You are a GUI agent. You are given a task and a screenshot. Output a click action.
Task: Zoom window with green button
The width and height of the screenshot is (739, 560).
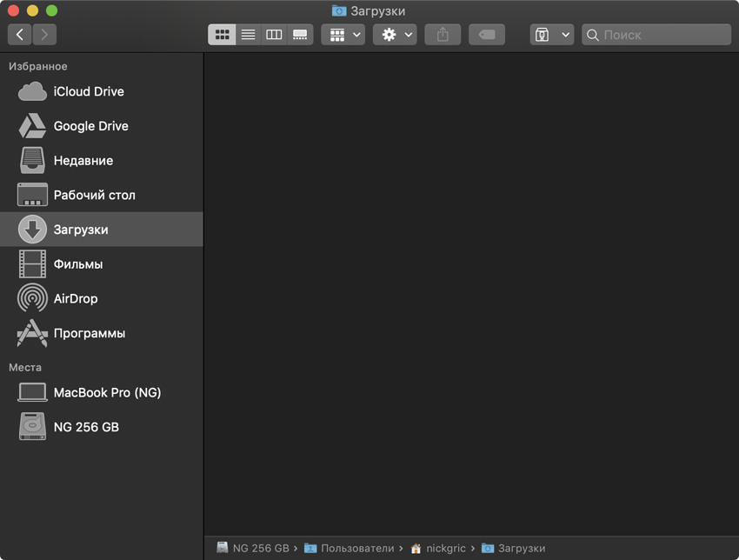coord(52,10)
